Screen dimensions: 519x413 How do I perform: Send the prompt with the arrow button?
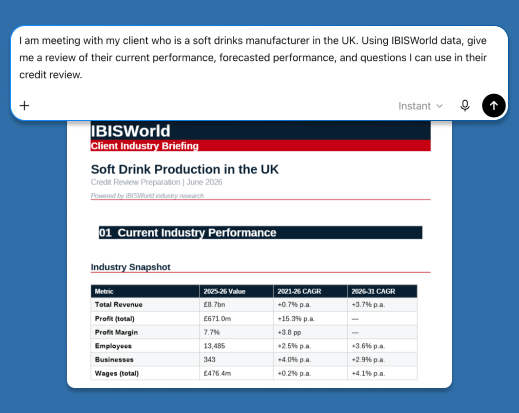coord(494,106)
